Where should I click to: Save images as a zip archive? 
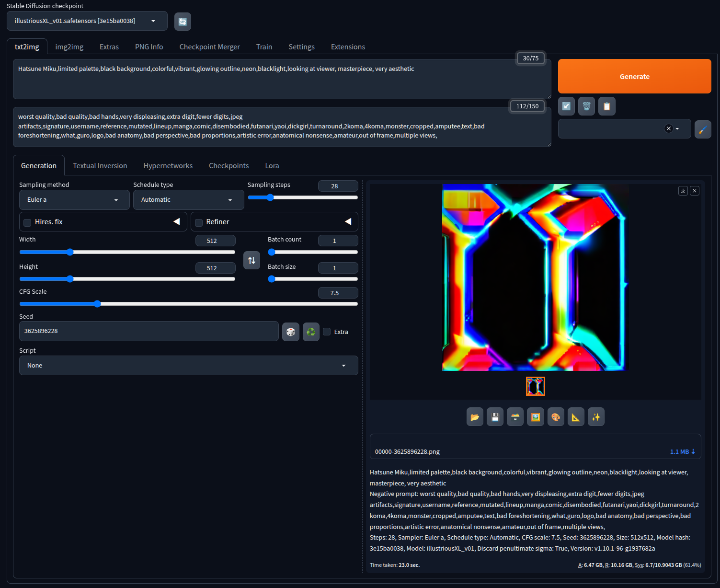click(515, 417)
